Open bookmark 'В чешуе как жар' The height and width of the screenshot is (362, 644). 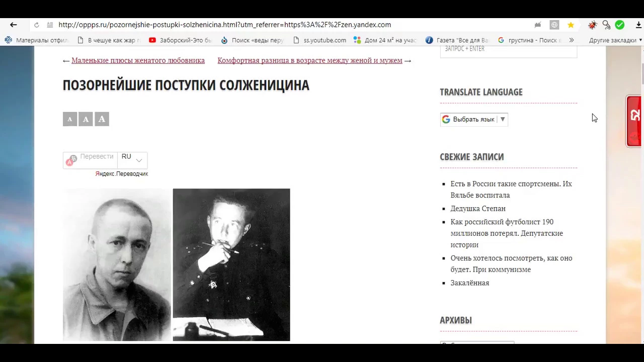tap(109, 40)
